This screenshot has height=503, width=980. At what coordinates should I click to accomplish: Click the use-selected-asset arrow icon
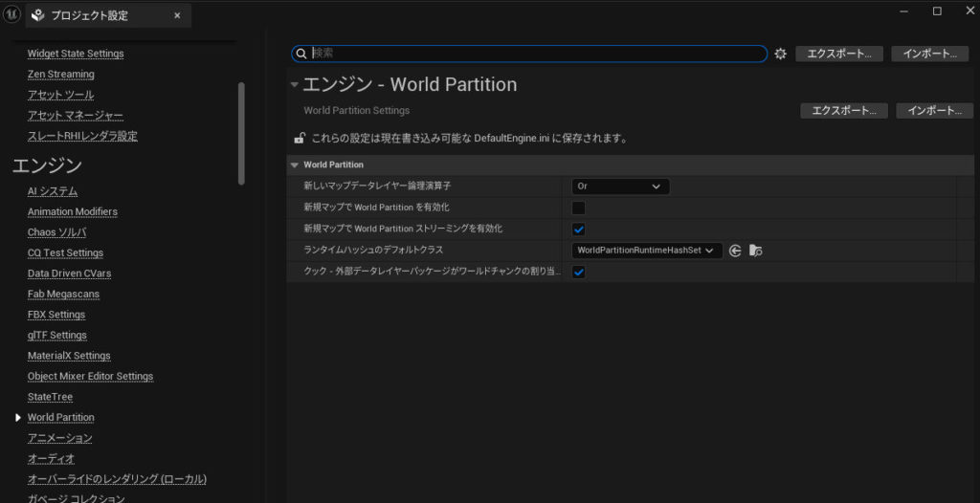pos(735,251)
